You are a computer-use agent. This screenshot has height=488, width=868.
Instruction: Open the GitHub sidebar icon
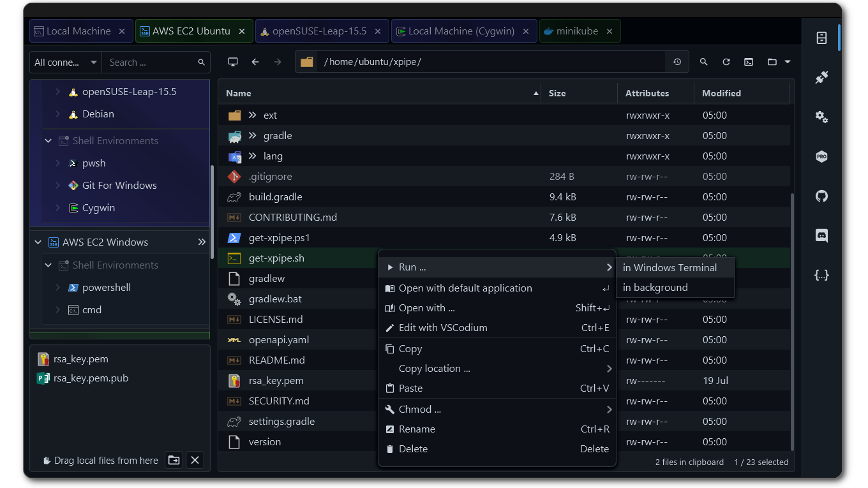pos(821,196)
